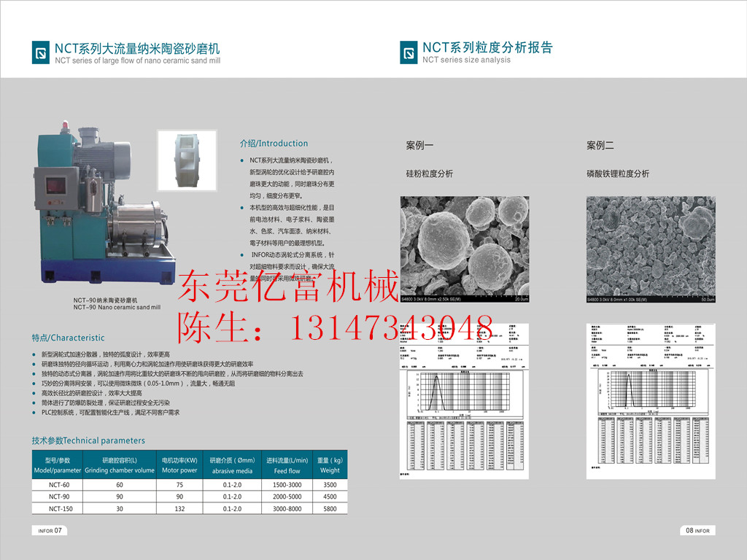Click the weight value "3500"
747x560 pixels.
click(x=330, y=485)
